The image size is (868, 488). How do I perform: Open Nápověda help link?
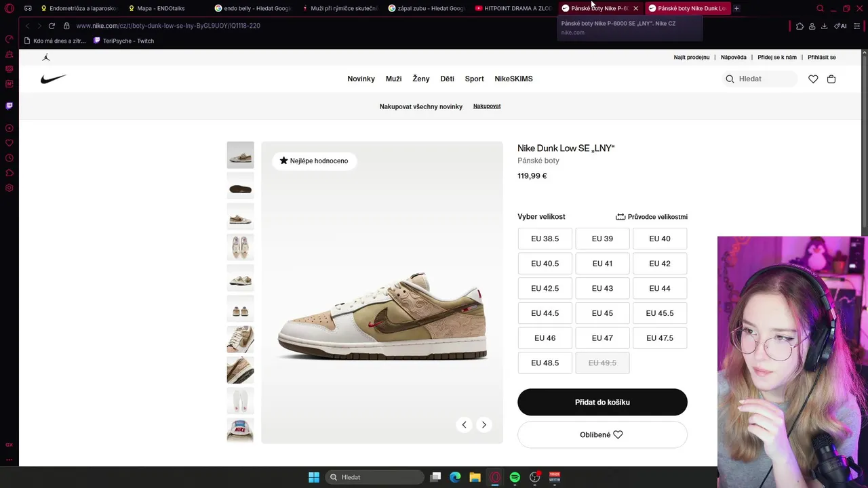point(734,58)
